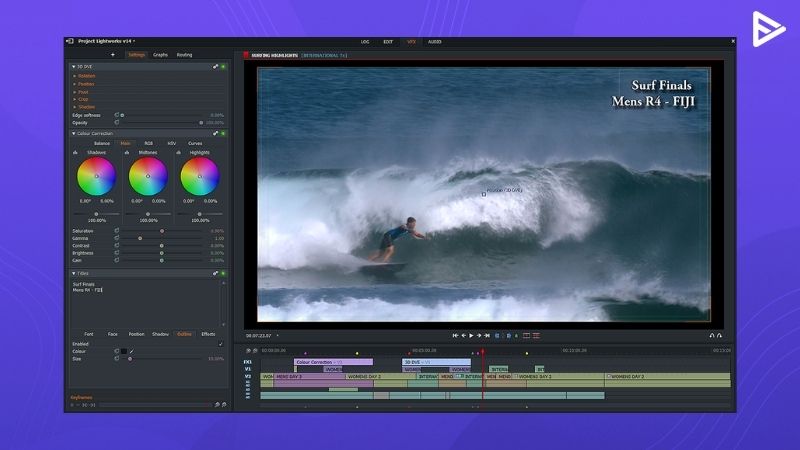
Task: Click the outline Size keyframe icon
Action: pos(116,359)
